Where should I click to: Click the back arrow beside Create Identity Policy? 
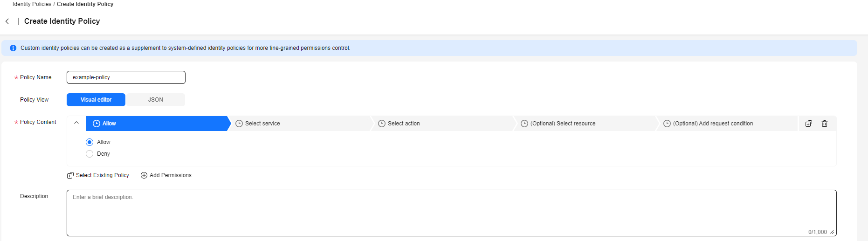[7, 21]
